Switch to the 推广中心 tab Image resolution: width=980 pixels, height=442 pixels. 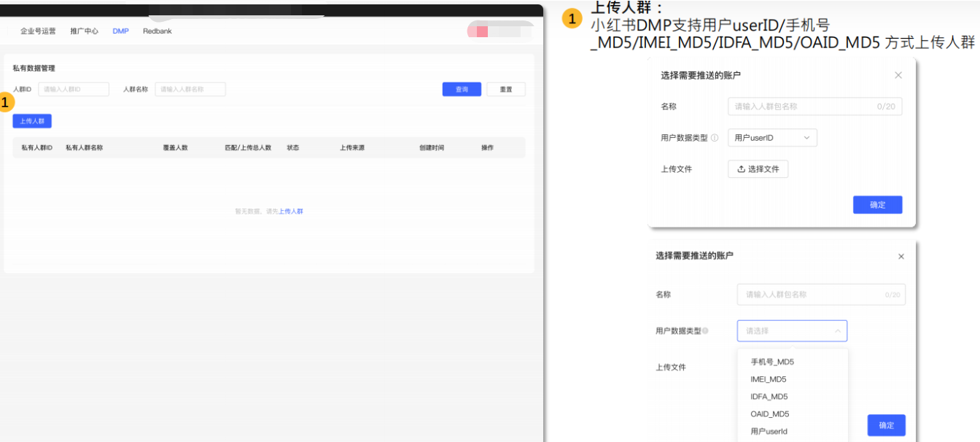pyautogui.click(x=84, y=31)
